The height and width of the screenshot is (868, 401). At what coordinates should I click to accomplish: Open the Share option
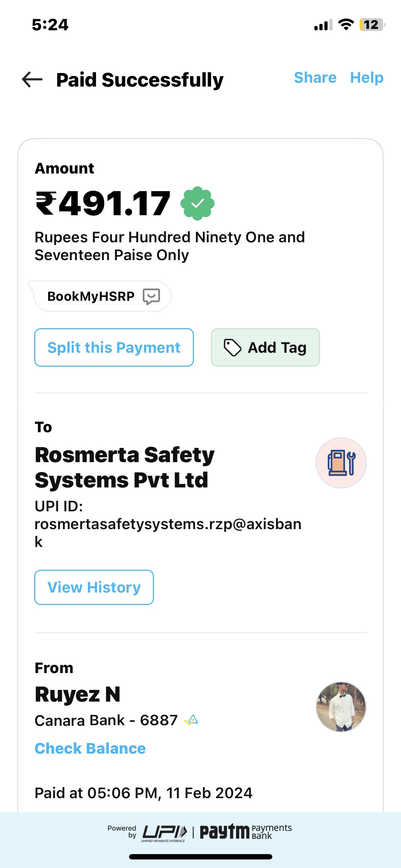pos(315,78)
